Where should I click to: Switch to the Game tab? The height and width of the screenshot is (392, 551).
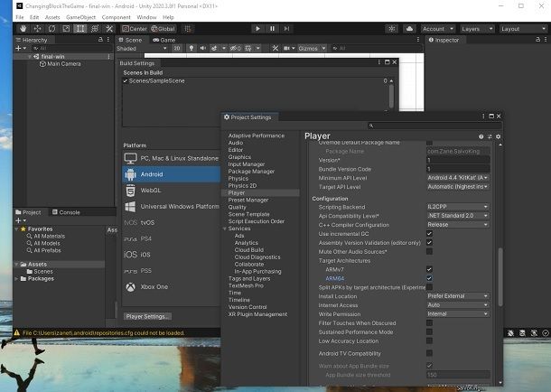(164, 40)
